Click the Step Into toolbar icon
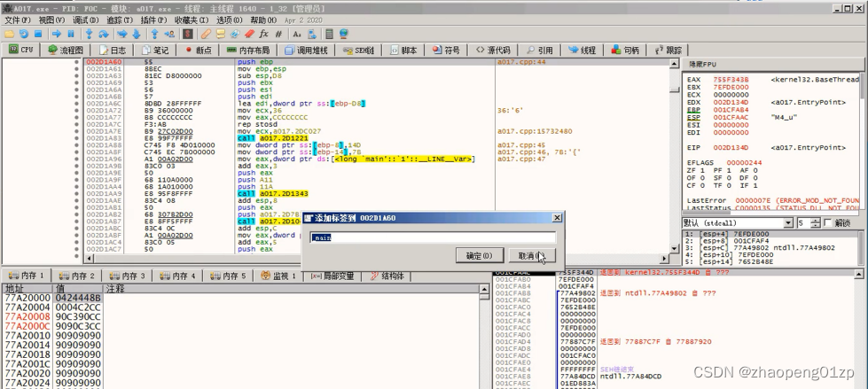868x389 pixels. pyautogui.click(x=89, y=35)
